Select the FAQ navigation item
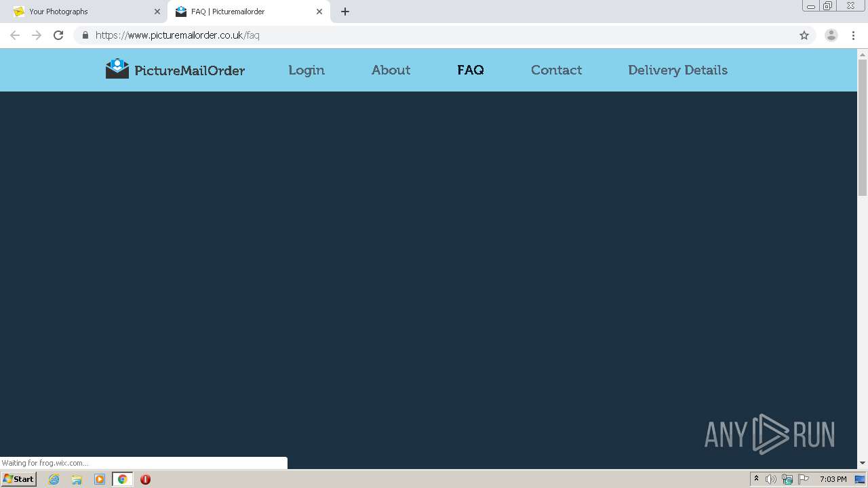This screenshot has width=868, height=488. click(471, 70)
